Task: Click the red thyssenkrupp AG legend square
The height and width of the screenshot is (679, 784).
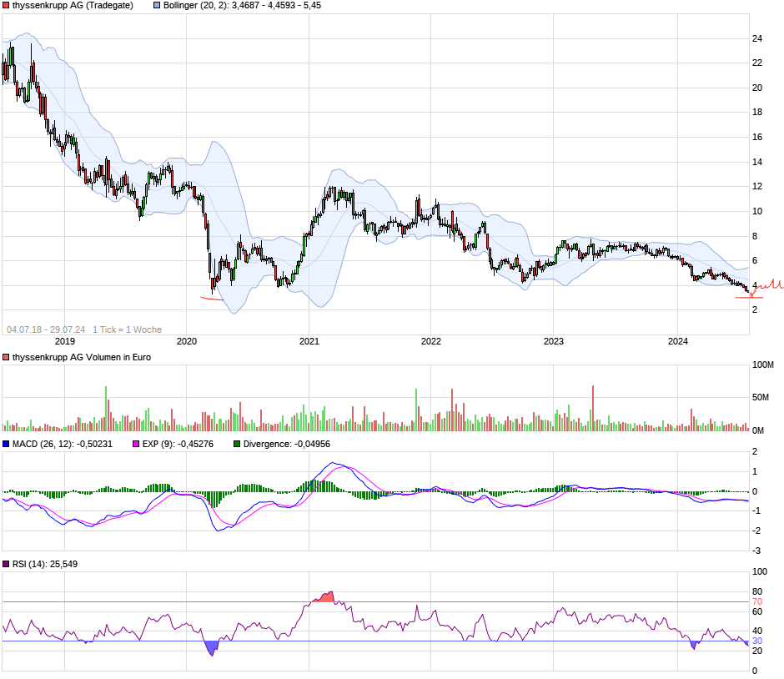Action: click(6, 6)
